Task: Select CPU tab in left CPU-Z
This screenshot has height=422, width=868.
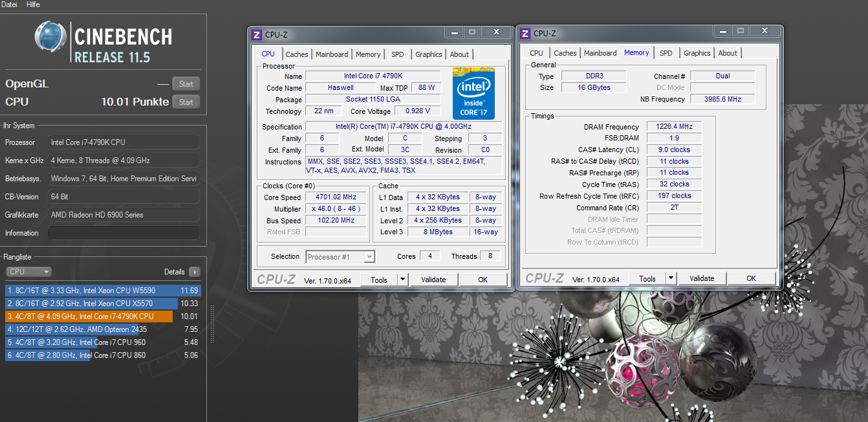Action: [x=268, y=54]
